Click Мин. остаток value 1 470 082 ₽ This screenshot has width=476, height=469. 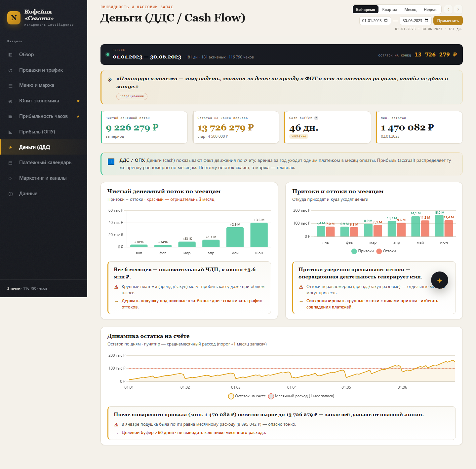click(407, 128)
